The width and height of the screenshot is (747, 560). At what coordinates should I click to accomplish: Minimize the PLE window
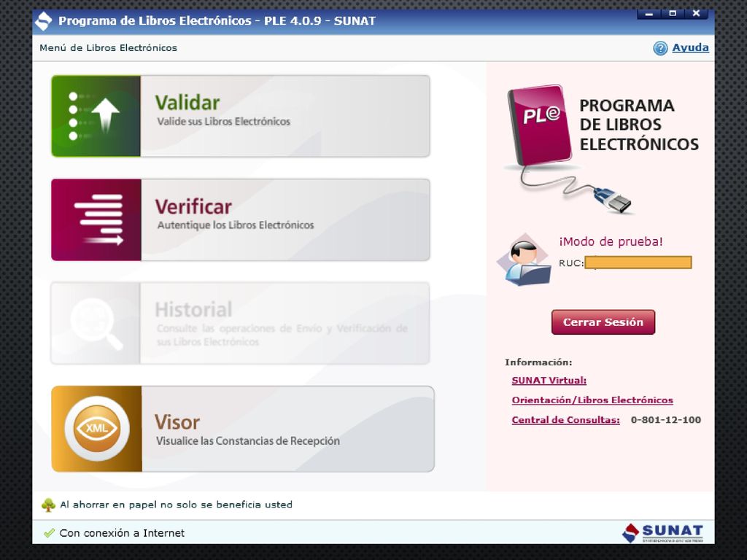[x=649, y=14]
